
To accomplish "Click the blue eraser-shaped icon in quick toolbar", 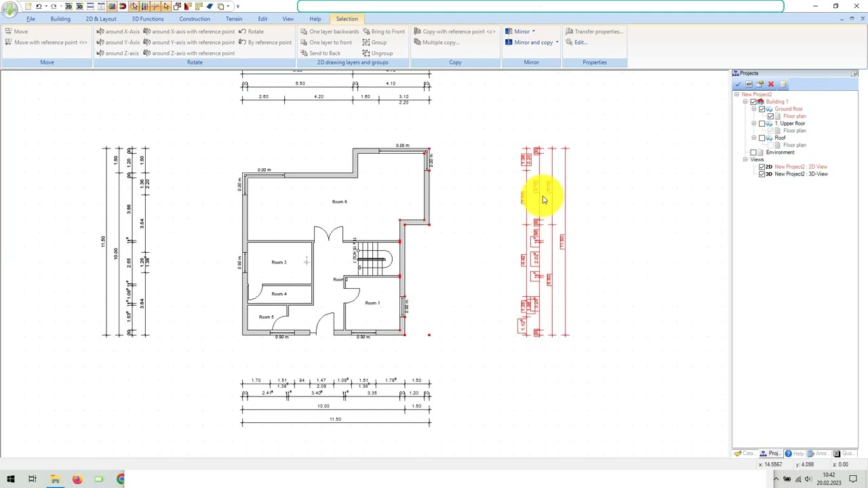I will coord(210,6).
